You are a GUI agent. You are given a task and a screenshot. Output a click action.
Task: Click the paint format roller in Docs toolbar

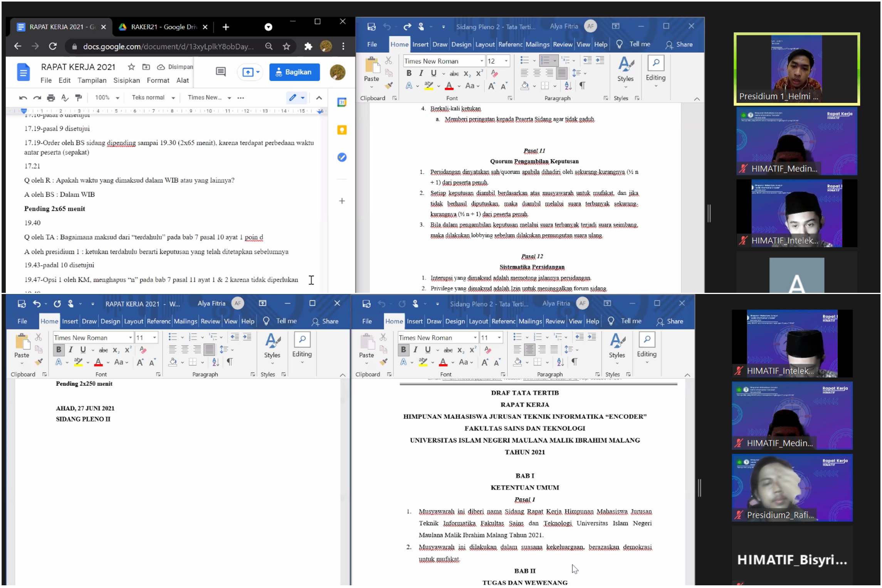79,98
